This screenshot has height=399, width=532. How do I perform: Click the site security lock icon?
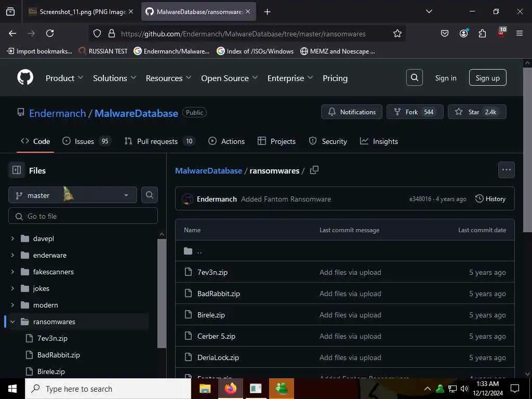tap(111, 33)
